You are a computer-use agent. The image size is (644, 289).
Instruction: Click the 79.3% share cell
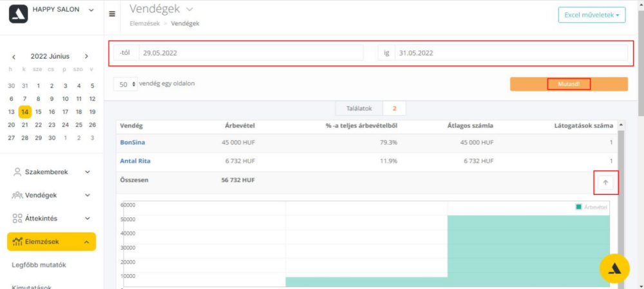click(x=388, y=143)
